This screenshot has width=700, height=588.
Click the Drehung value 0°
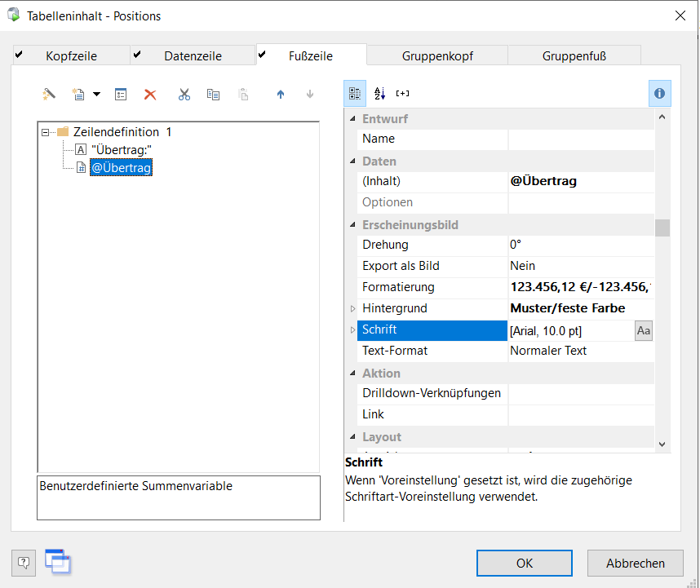tap(581, 245)
